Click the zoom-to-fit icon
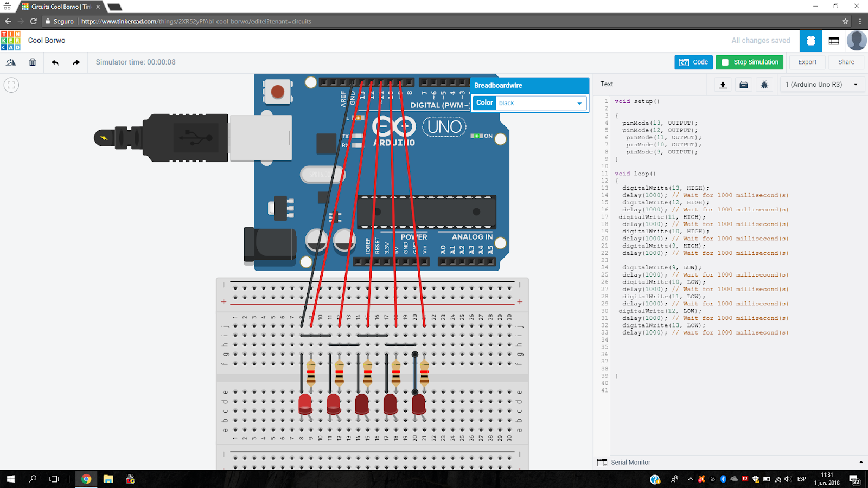 point(11,85)
